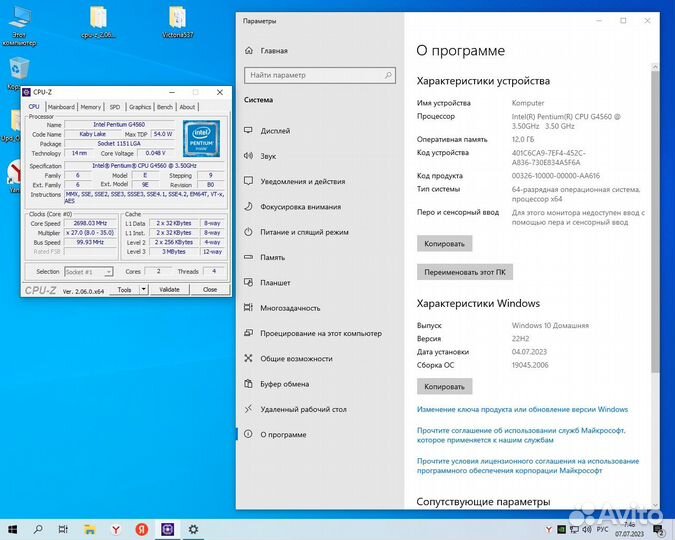Click the product code 00326-10000-00000-AA616
Viewport: 675px width, 540px height.
click(556, 176)
